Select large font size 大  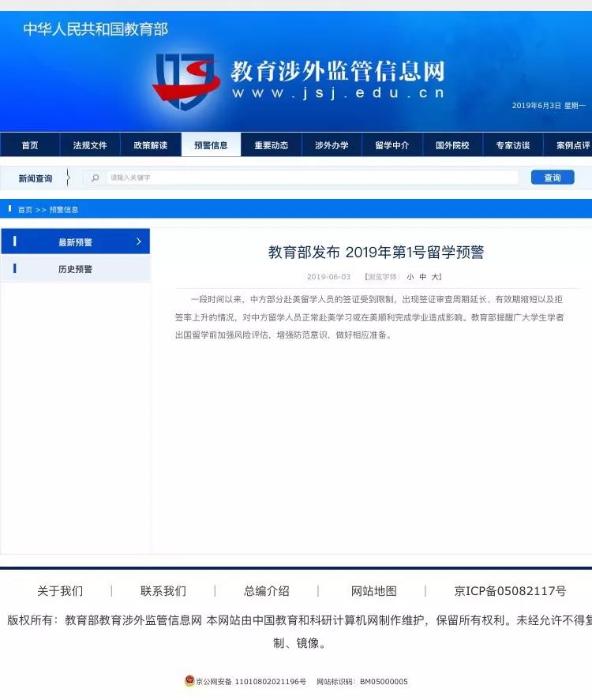pyautogui.click(x=435, y=277)
